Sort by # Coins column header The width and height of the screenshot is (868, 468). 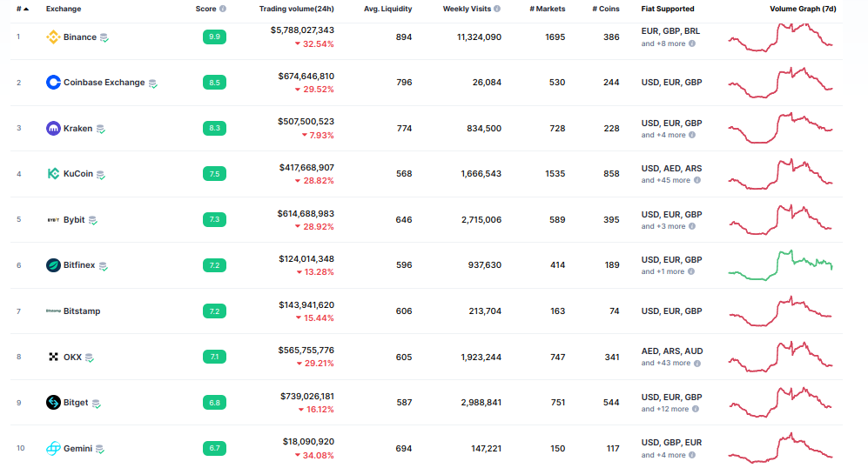click(606, 9)
